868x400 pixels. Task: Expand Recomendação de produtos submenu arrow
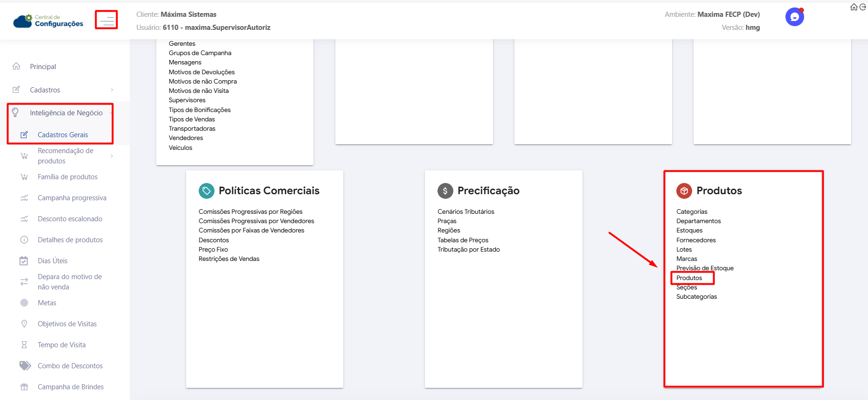pos(112,156)
